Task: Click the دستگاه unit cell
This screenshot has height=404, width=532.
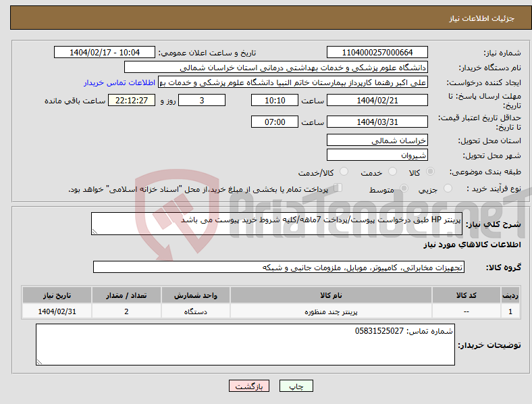Action: (196, 311)
